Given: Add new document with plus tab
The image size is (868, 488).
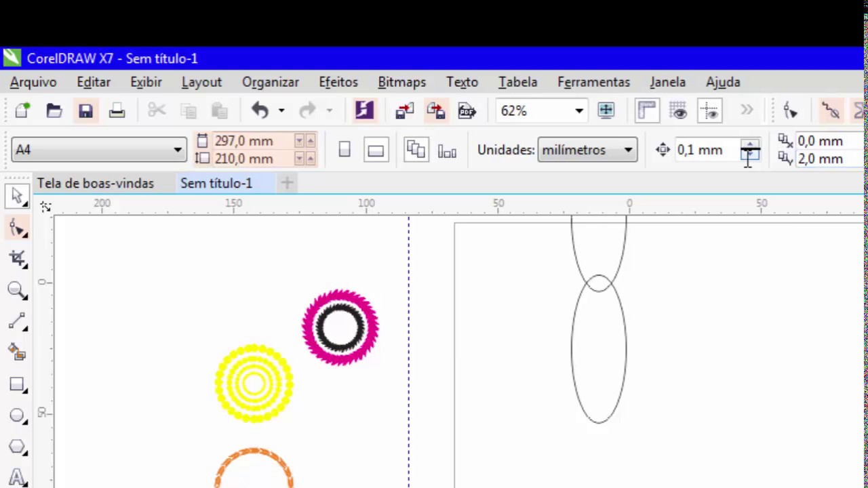Looking at the screenshot, I should [287, 183].
